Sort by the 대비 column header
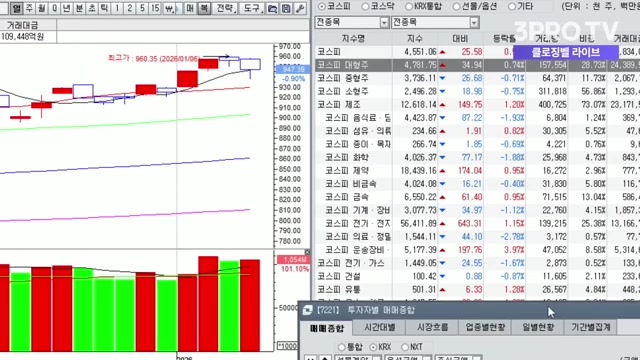The image size is (640, 360). pyautogui.click(x=460, y=39)
